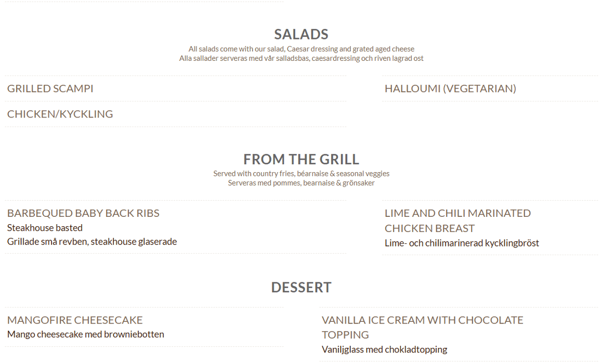Click the DESSERT section heading
The image size is (602, 364).
(301, 287)
